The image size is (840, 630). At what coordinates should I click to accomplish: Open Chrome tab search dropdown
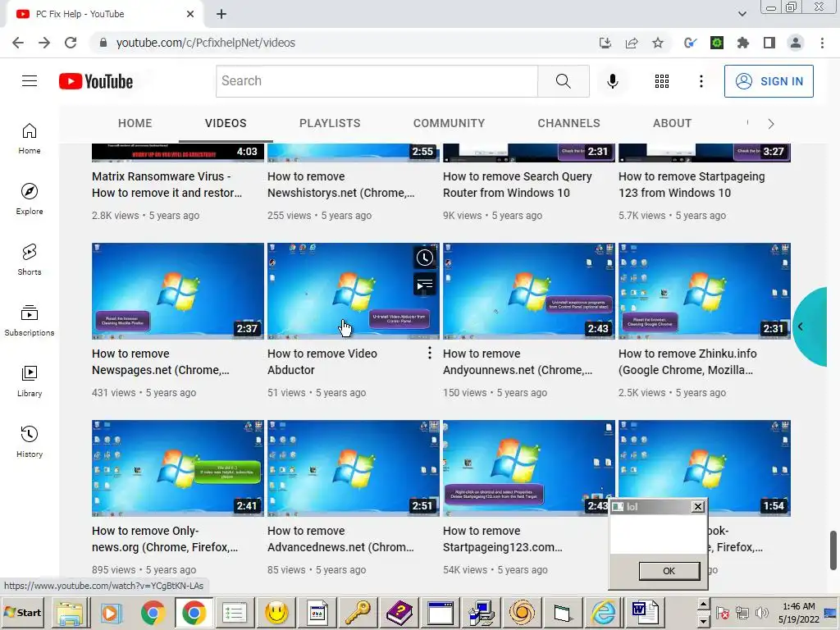click(x=742, y=14)
